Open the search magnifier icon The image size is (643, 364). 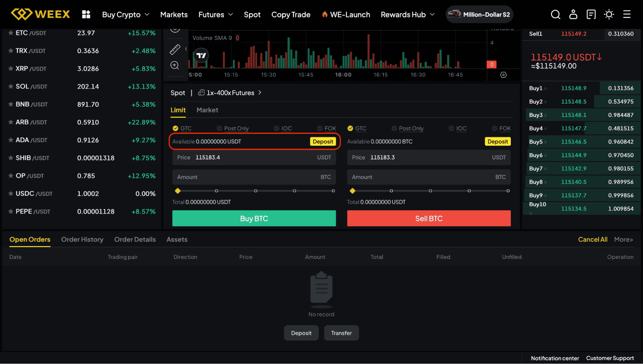click(556, 14)
